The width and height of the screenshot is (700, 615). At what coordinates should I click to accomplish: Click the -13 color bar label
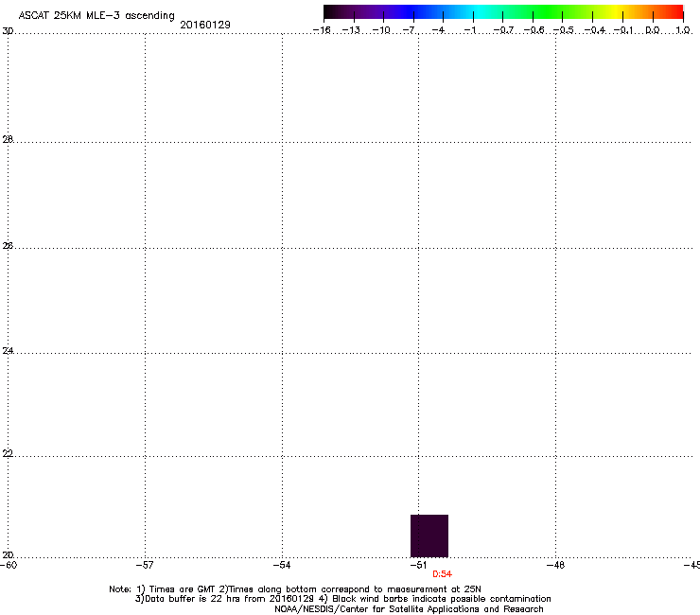click(x=351, y=30)
